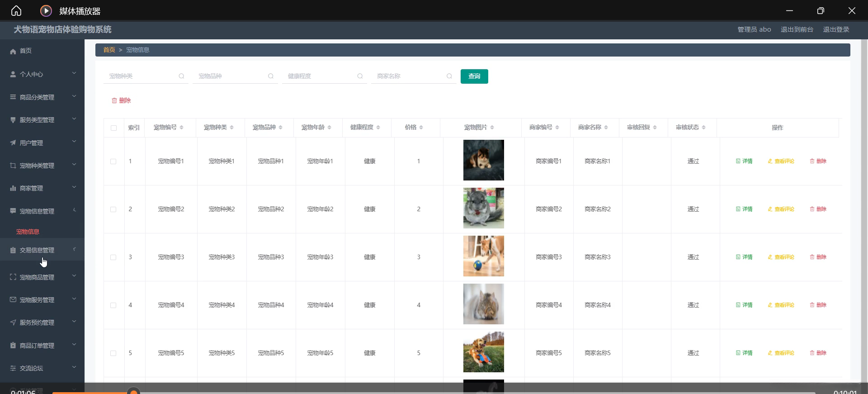Sort table by 审核状态 column arrows
The width and height of the screenshot is (868, 394).
pyautogui.click(x=703, y=128)
